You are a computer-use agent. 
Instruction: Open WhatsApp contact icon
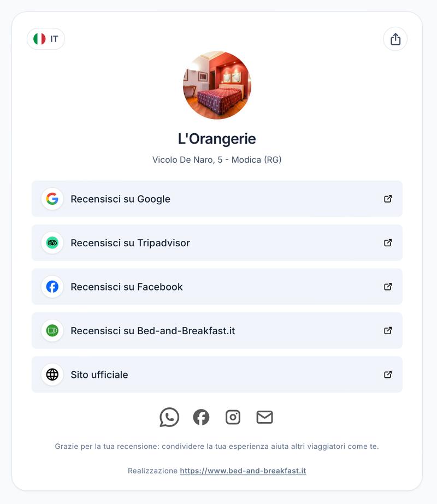[169, 417]
